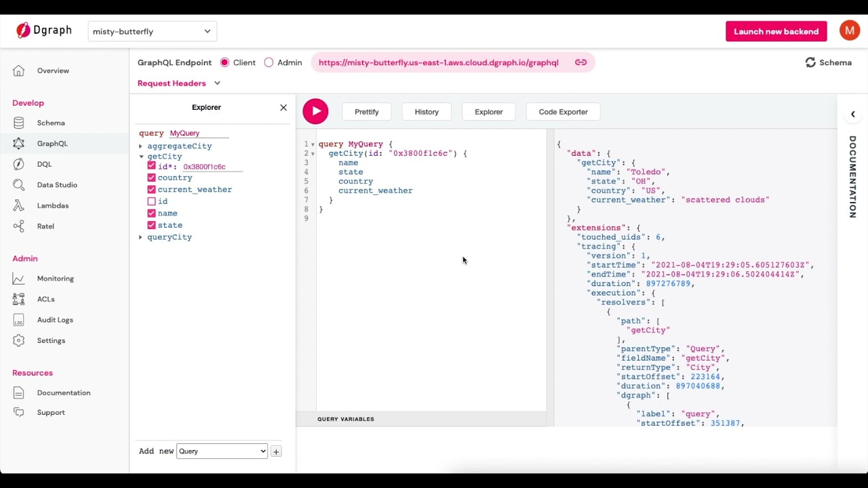
Task: Open query History
Action: coord(427,112)
